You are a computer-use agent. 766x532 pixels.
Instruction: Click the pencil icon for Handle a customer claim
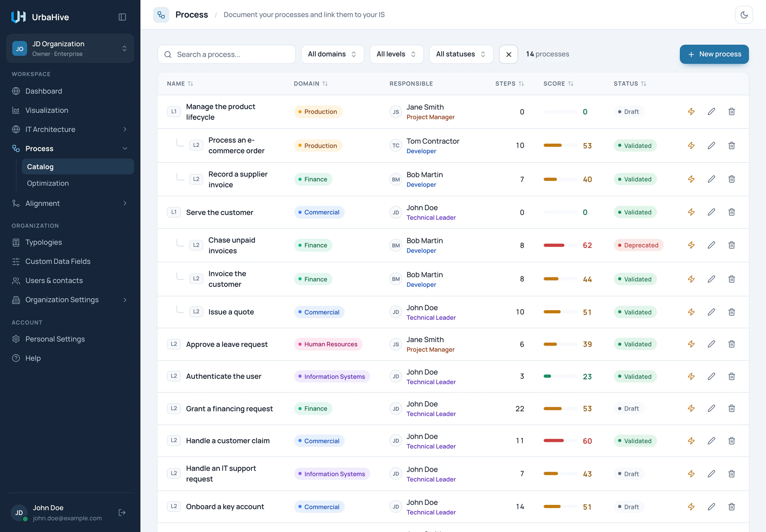[711, 441]
